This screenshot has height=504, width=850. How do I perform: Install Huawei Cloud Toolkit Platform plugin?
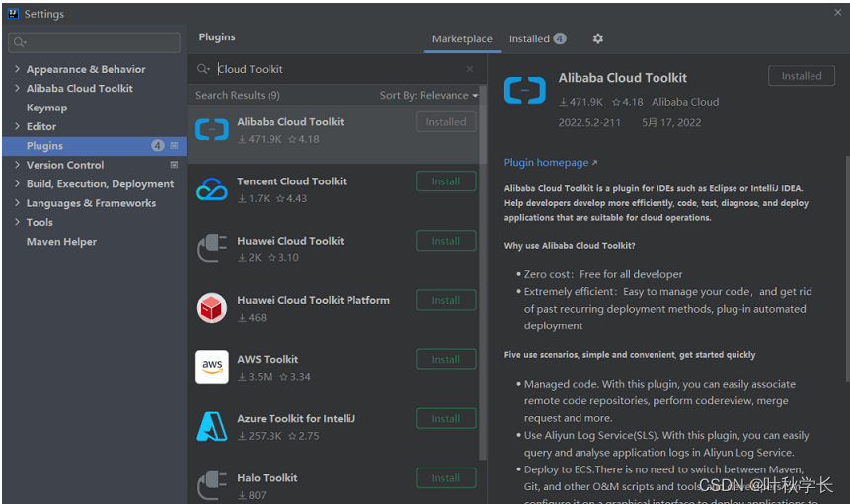445,300
